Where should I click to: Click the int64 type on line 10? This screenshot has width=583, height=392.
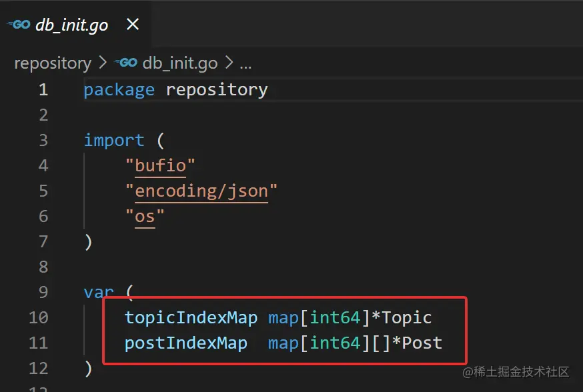point(335,318)
